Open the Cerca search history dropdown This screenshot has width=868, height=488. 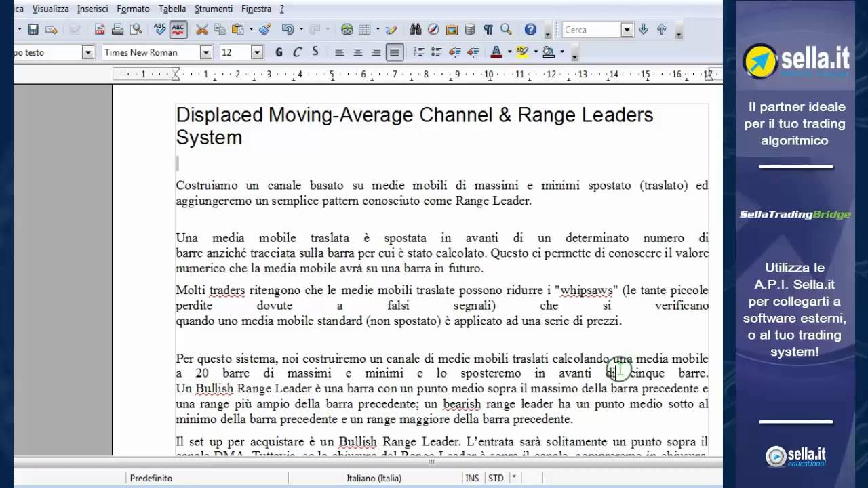(x=627, y=30)
